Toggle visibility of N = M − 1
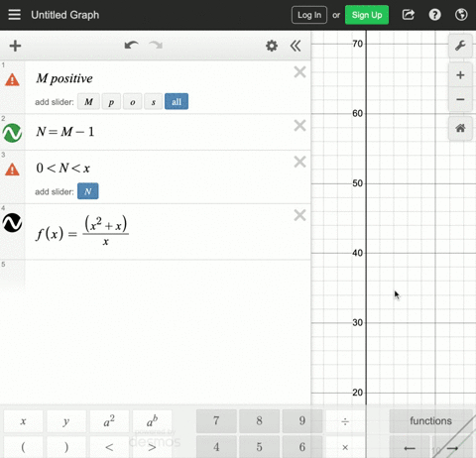Image resolution: width=476 pixels, height=458 pixels. tap(12, 133)
